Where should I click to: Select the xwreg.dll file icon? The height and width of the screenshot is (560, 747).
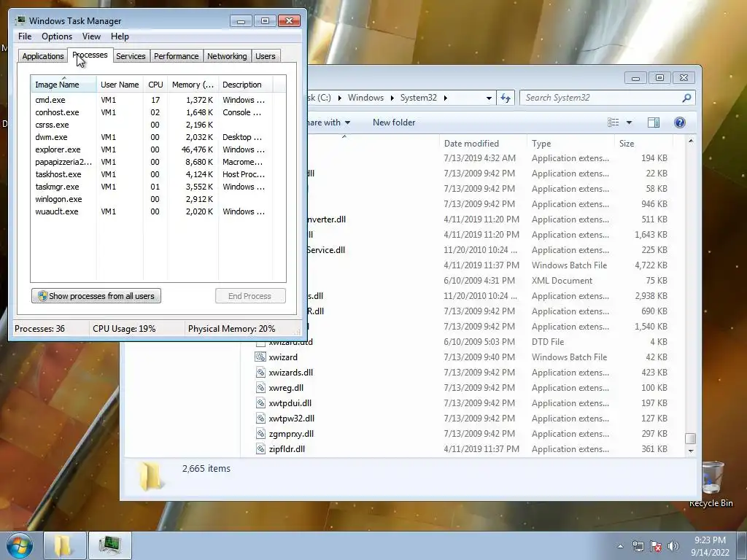[260, 387]
